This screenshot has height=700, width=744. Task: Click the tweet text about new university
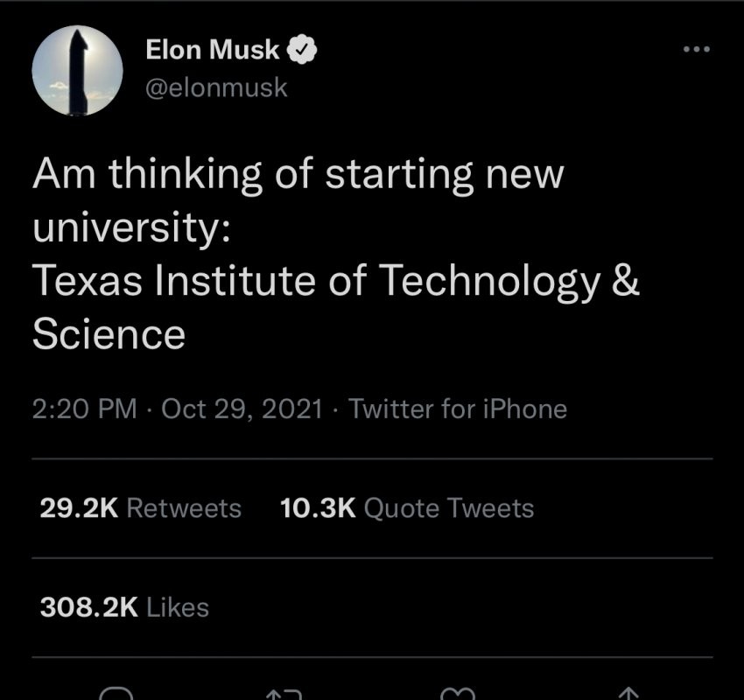[x=298, y=175]
